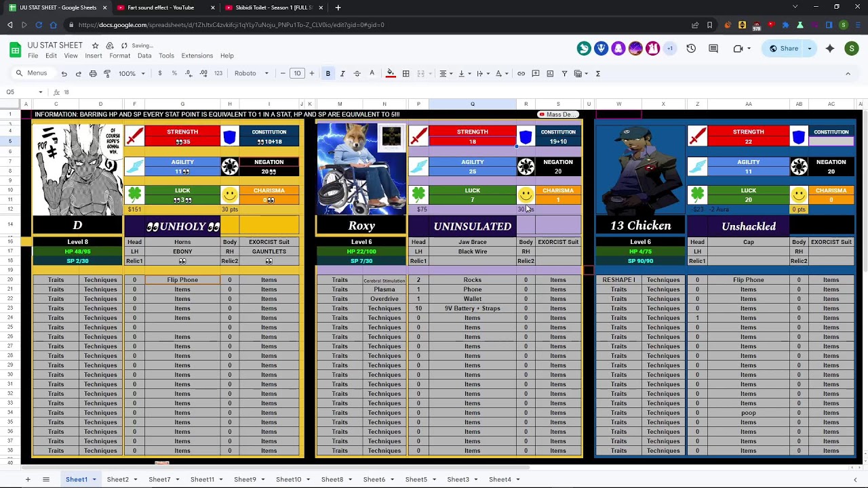This screenshot has width=868, height=488.
Task: Open the fill color picker
Action: [x=391, y=73]
